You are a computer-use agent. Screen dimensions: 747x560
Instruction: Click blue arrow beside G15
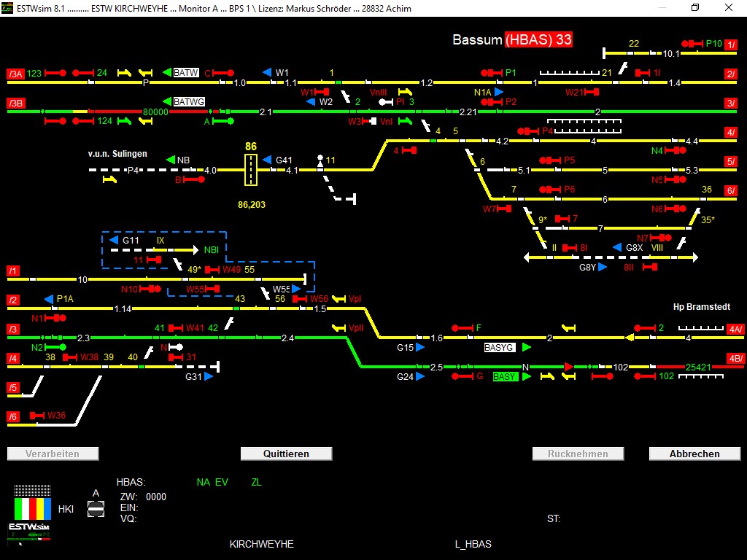point(421,348)
